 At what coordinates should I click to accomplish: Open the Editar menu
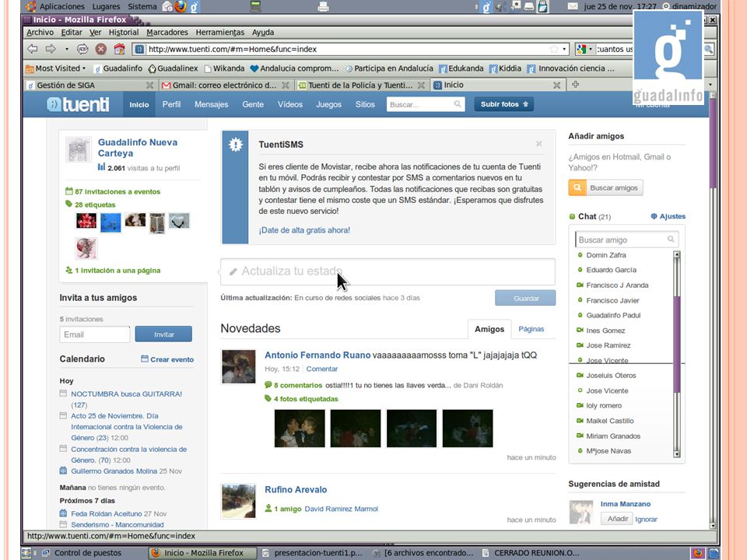tap(72, 33)
